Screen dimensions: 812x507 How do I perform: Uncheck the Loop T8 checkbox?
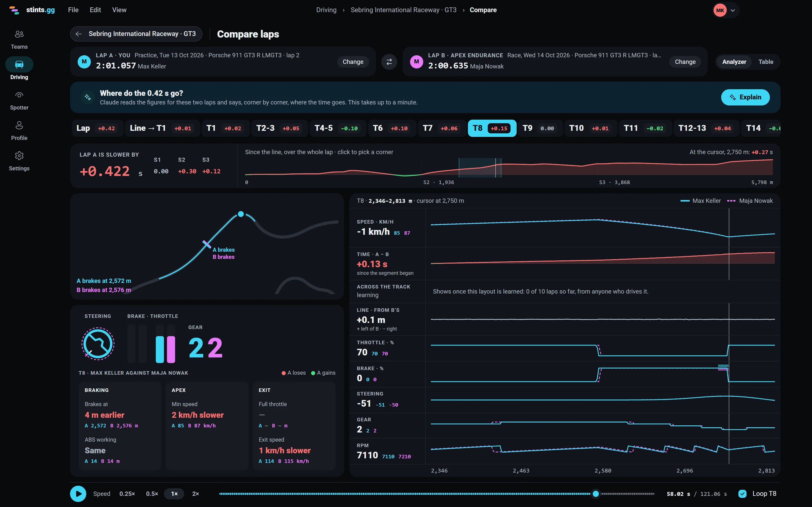pos(742,494)
